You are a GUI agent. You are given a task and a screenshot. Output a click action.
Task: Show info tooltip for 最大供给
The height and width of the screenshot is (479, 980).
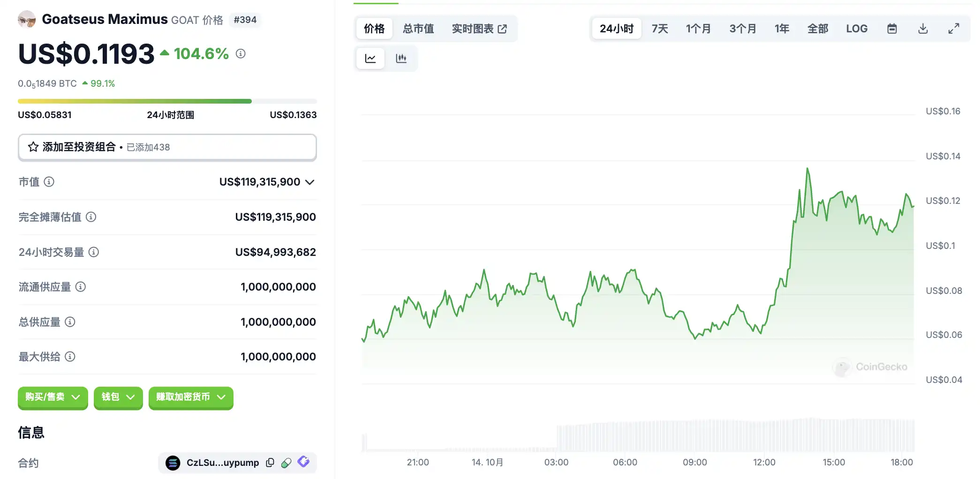tap(70, 357)
